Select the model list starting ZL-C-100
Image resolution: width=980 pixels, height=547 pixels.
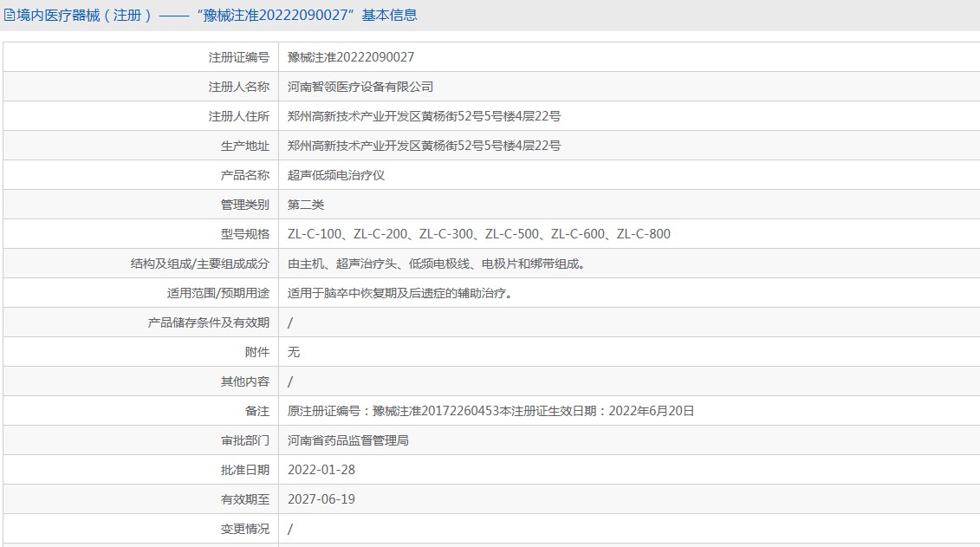coord(479,234)
